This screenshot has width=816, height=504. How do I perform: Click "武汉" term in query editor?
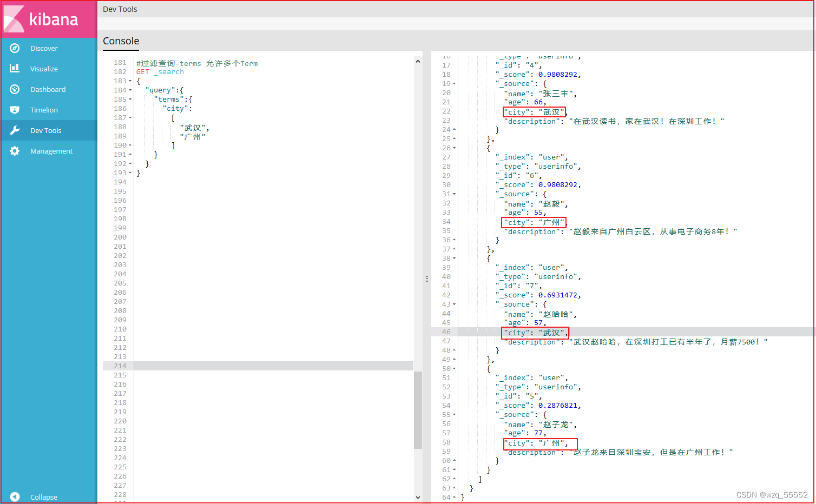pyautogui.click(x=193, y=128)
